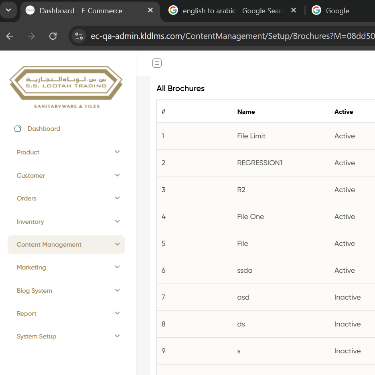375x375 pixels.
Task: Toggle the sidebar collapse menu icon
Action: tap(157, 63)
